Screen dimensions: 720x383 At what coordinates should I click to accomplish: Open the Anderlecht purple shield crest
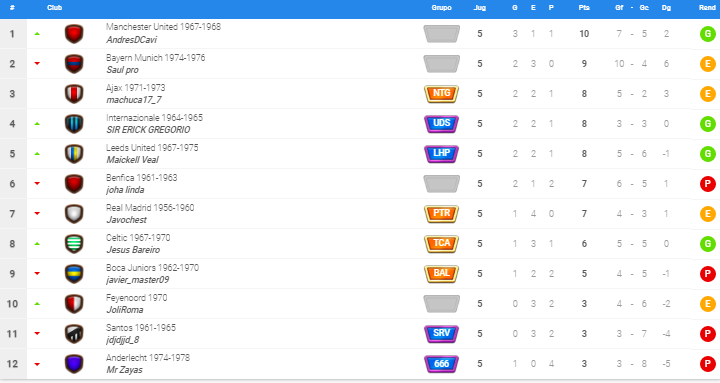coord(74,364)
